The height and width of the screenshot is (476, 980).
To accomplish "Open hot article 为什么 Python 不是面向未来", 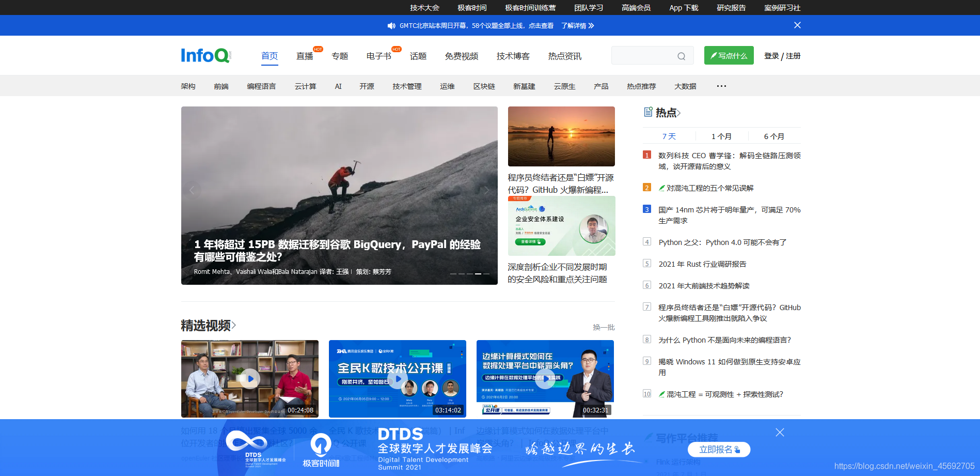I will click(724, 340).
